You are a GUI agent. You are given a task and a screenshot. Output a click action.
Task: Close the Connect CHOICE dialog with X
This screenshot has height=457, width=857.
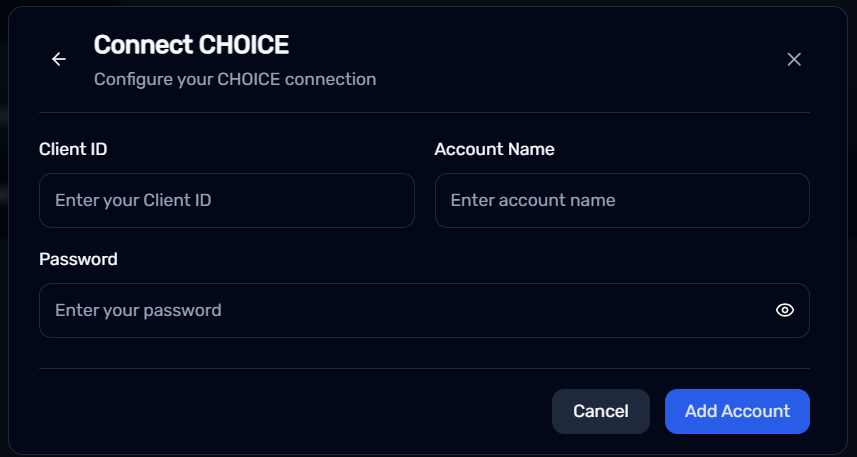794,59
